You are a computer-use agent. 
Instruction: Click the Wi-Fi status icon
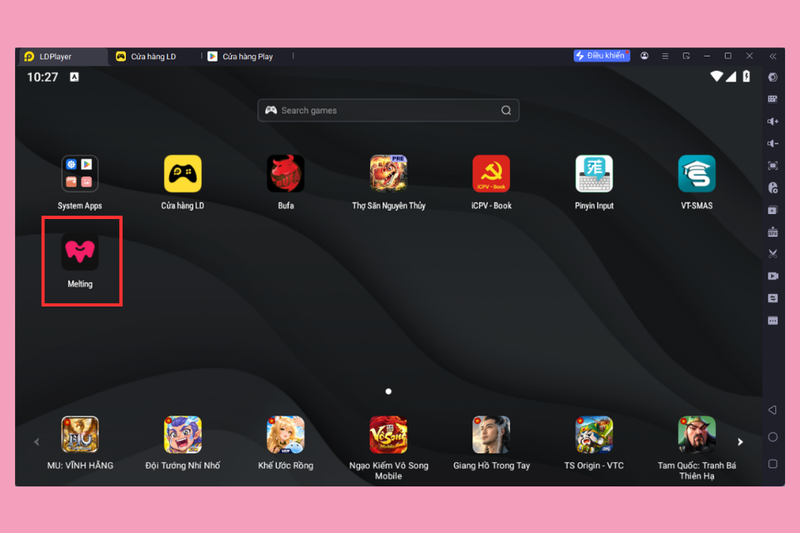click(x=716, y=77)
